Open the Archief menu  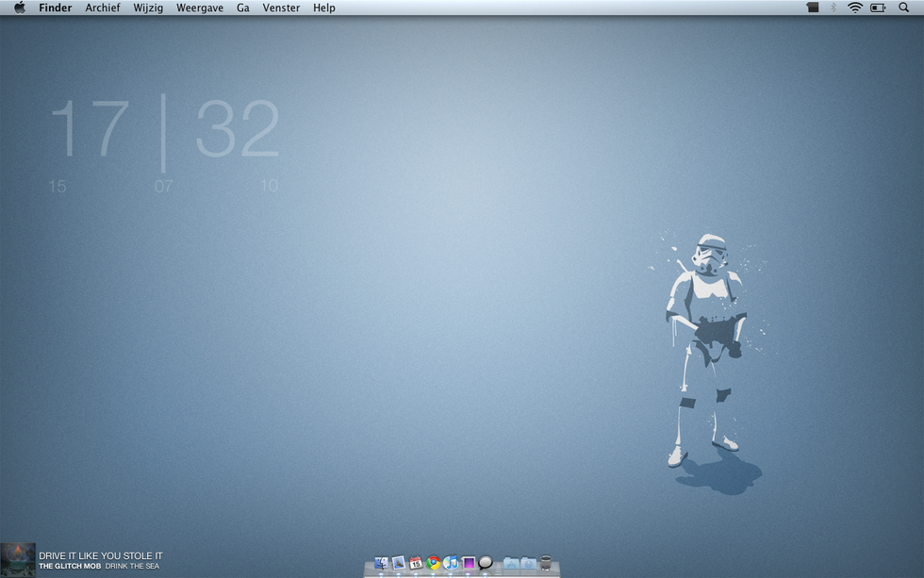103,8
